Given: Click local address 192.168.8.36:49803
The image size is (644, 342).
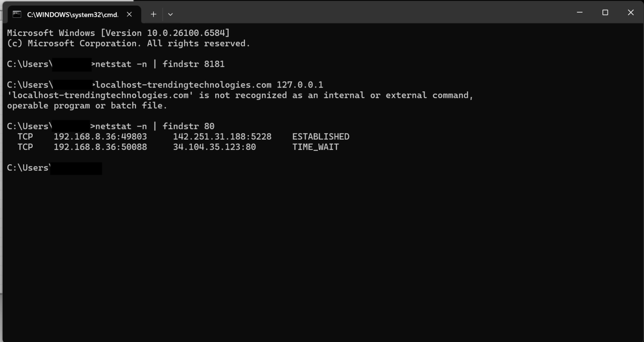Looking at the screenshot, I should (x=100, y=137).
